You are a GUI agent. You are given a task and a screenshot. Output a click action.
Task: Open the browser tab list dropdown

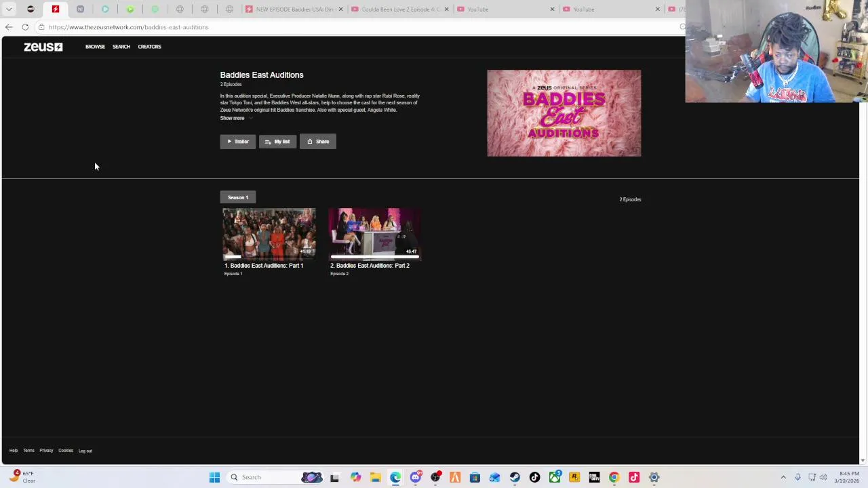click(9, 9)
